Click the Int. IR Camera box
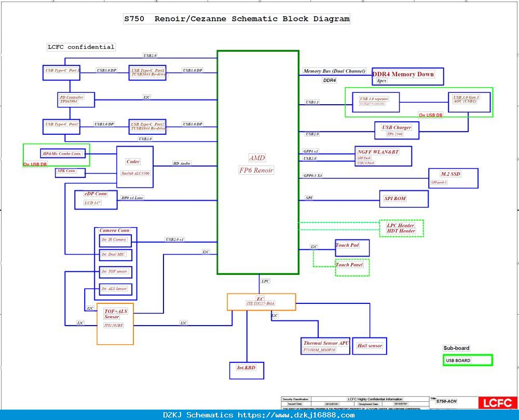 pos(115,241)
